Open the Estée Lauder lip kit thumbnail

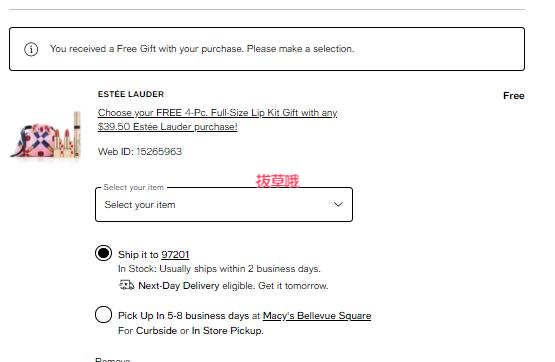tap(46, 134)
